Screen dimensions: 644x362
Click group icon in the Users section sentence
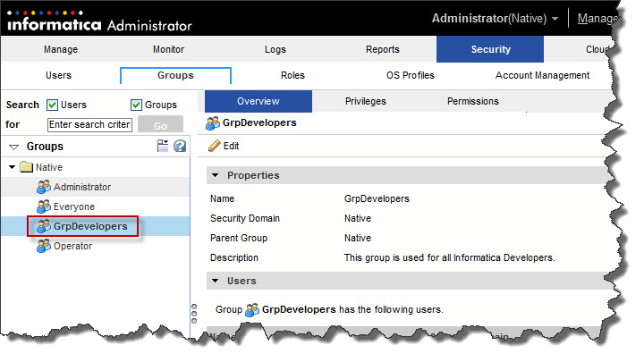point(251,309)
